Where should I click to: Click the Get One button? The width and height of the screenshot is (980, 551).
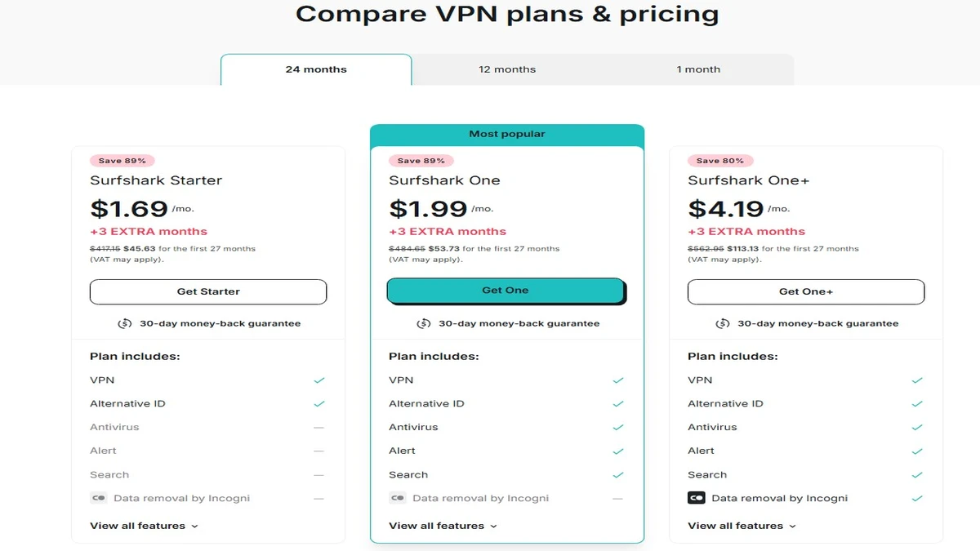tap(506, 290)
